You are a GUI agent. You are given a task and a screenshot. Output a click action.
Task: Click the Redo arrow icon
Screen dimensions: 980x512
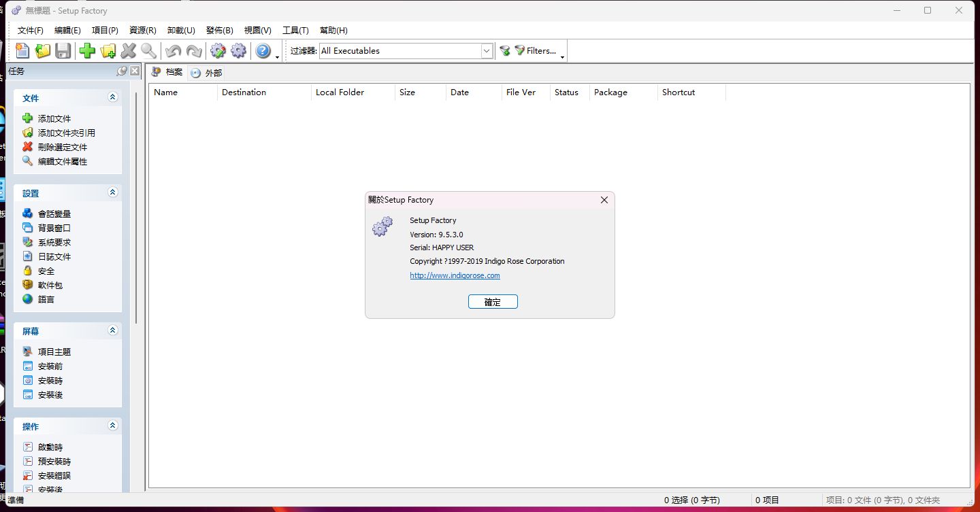click(x=194, y=51)
